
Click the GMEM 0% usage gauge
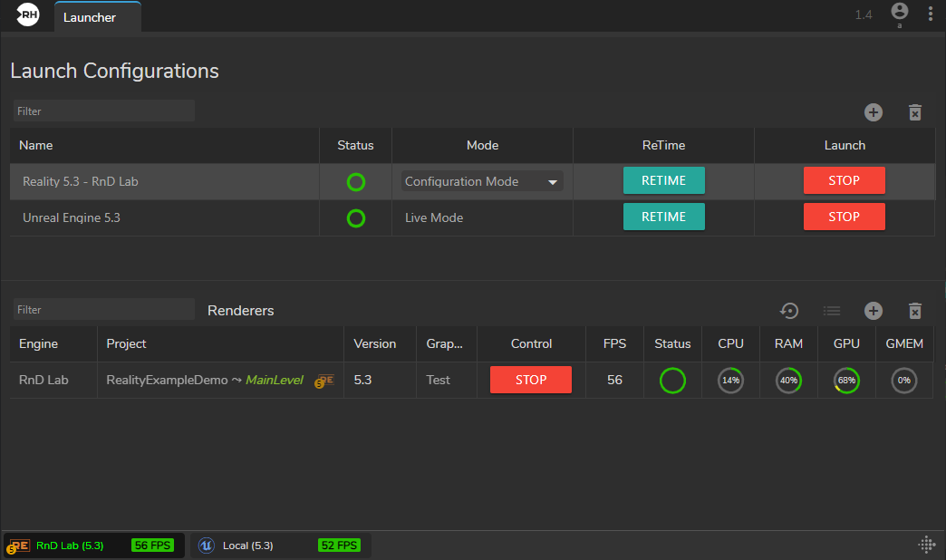click(x=903, y=381)
